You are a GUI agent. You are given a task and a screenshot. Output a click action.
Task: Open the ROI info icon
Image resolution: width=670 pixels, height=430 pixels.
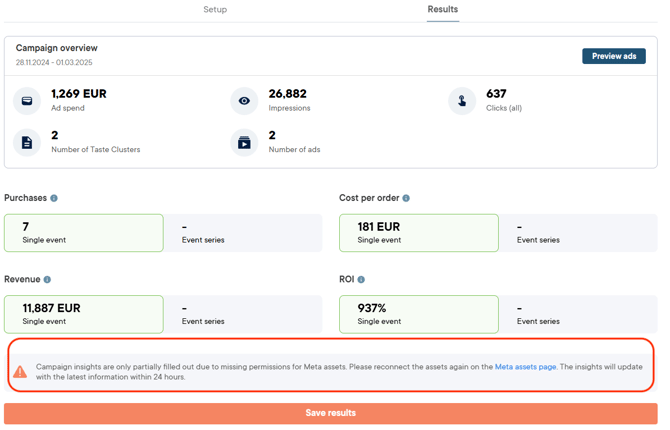coord(361,280)
